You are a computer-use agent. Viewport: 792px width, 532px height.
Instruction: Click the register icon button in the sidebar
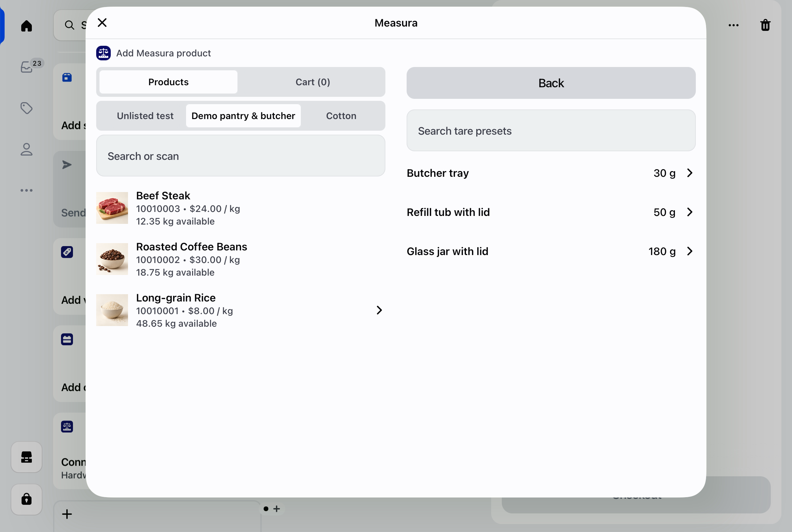tap(27, 457)
